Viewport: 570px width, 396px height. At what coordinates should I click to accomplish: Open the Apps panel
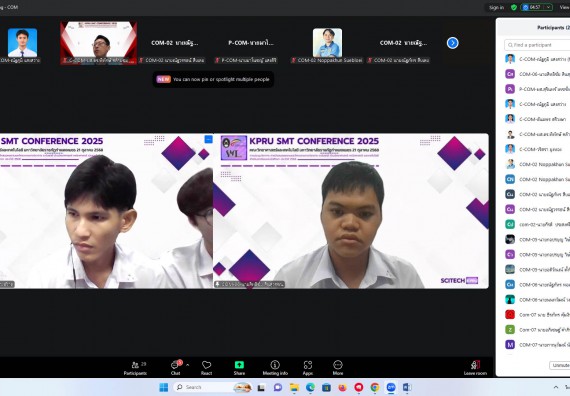[x=308, y=368]
